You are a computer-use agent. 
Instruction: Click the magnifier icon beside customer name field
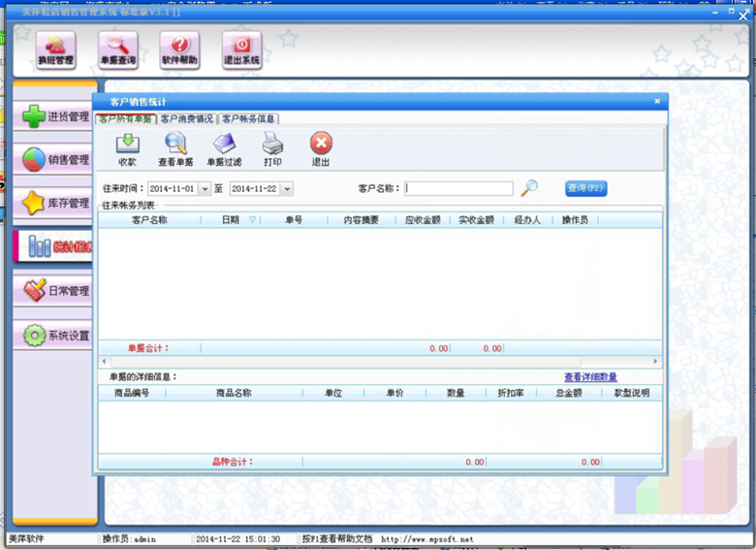click(529, 187)
